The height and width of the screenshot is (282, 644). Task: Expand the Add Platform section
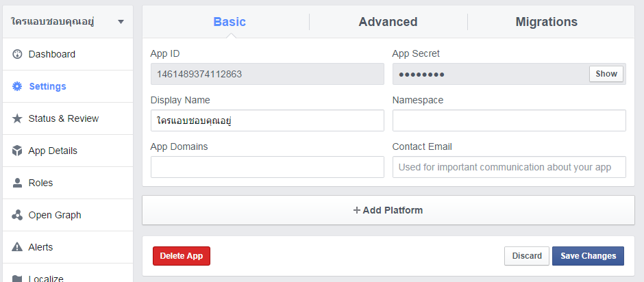pyautogui.click(x=388, y=210)
